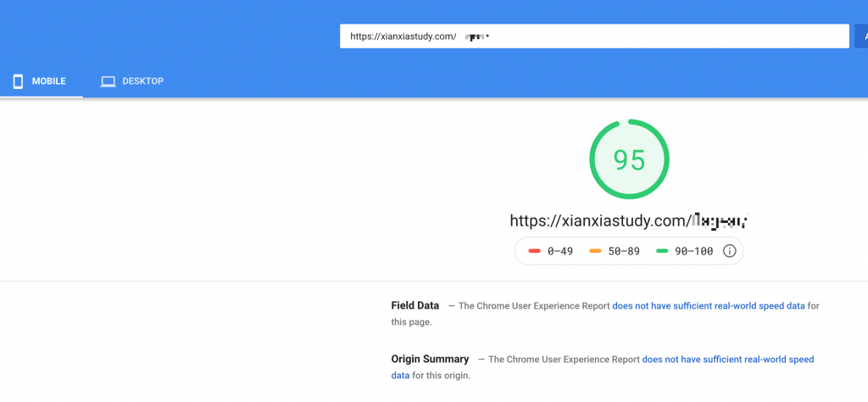
Task: Click the info icon beside score legend
Action: [x=729, y=251]
